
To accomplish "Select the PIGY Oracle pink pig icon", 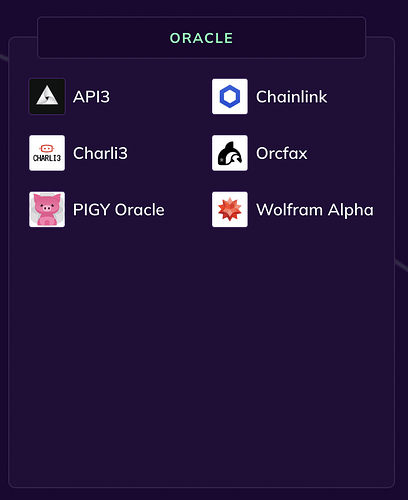I will tap(47, 209).
